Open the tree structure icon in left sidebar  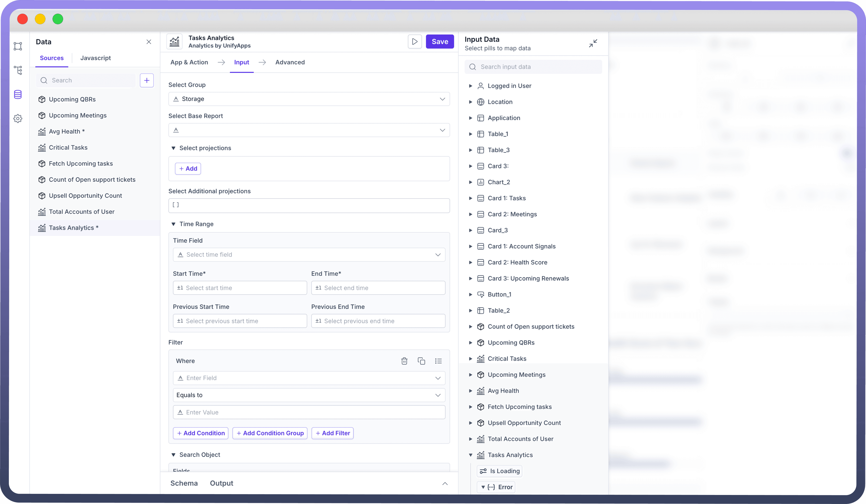(x=18, y=70)
